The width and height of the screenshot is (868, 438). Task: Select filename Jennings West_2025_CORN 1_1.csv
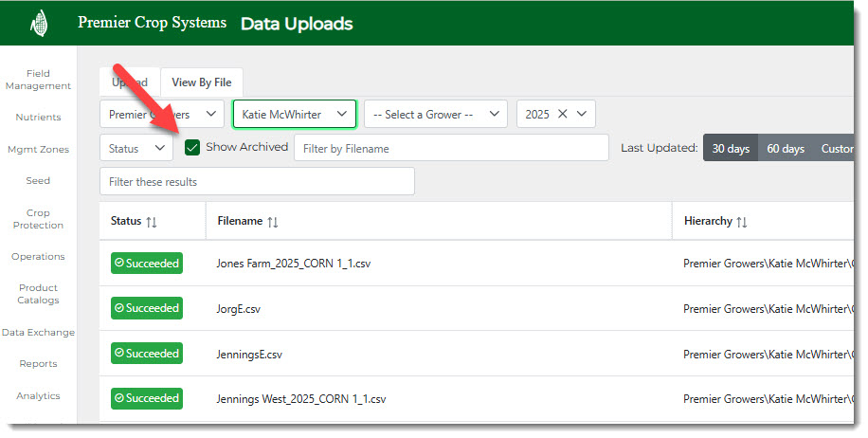click(301, 400)
